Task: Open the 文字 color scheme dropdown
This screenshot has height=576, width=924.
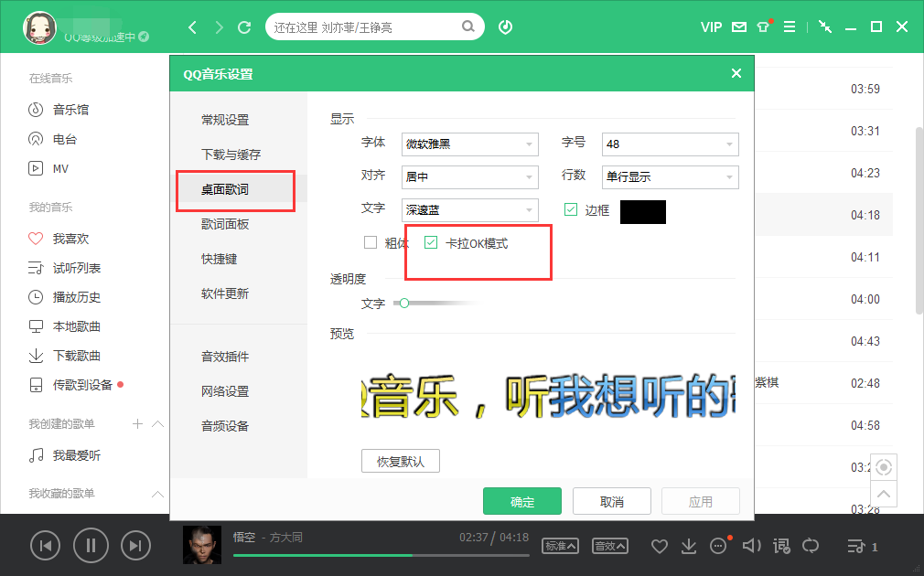Action: pyautogui.click(x=469, y=210)
